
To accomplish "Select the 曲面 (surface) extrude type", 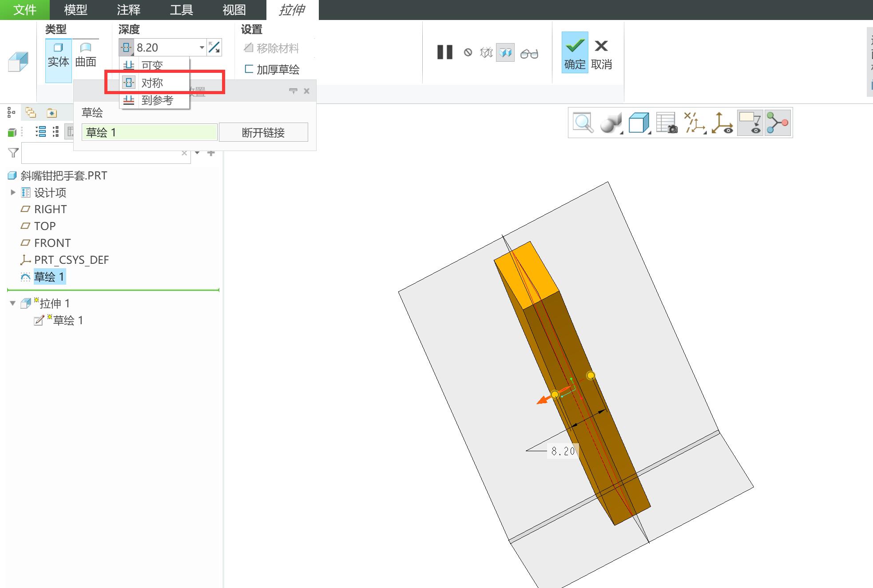I will [86, 56].
